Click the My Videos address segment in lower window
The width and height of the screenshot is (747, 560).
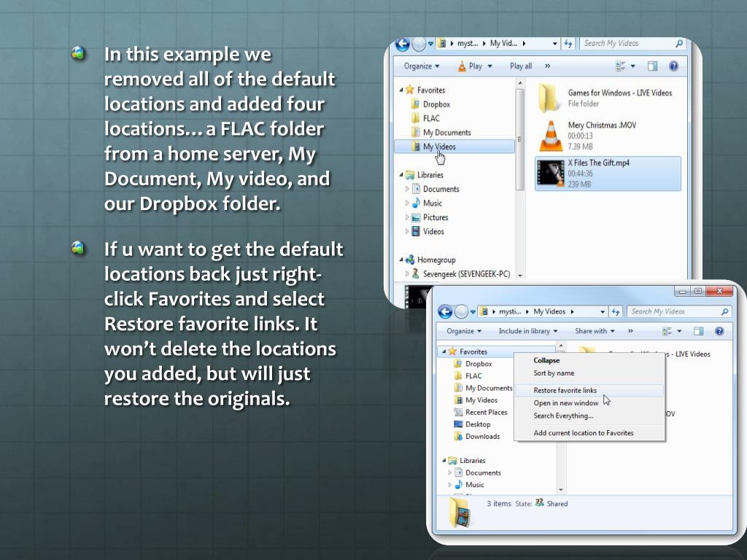[549, 312]
